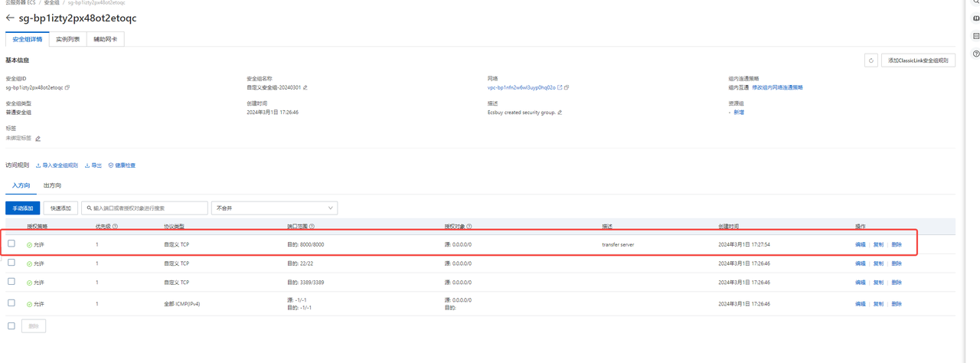Click 导出 export link
Viewport: 980px width, 363px height.
tap(93, 165)
